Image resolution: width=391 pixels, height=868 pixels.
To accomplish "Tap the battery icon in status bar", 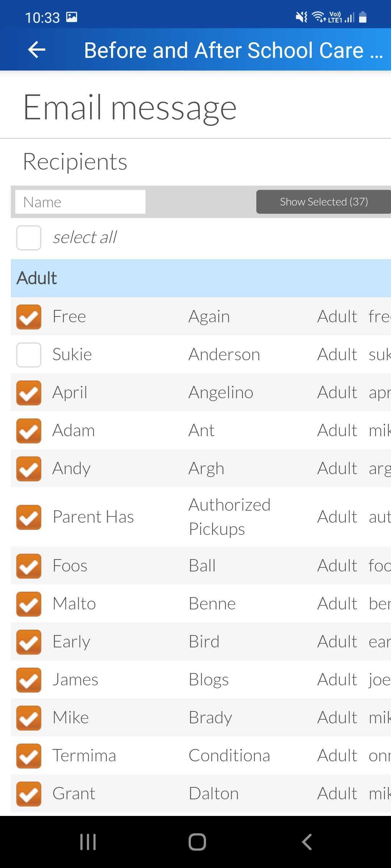I will [x=363, y=17].
